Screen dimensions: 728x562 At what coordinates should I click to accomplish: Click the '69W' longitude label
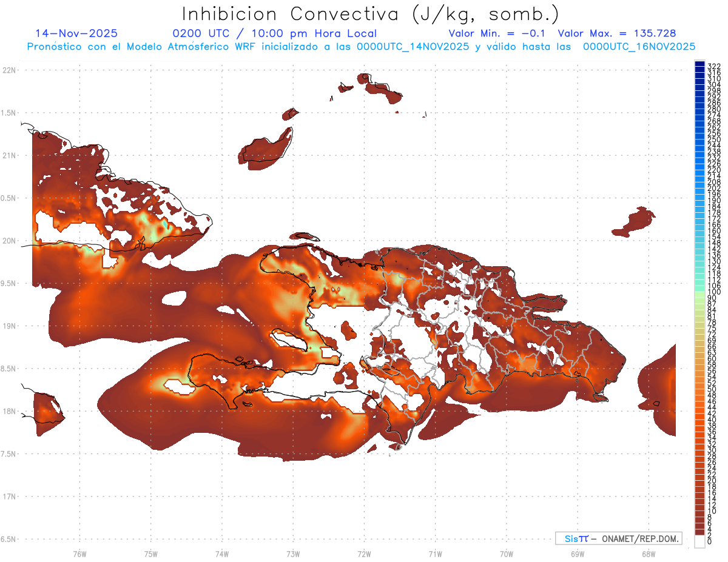pos(578,554)
